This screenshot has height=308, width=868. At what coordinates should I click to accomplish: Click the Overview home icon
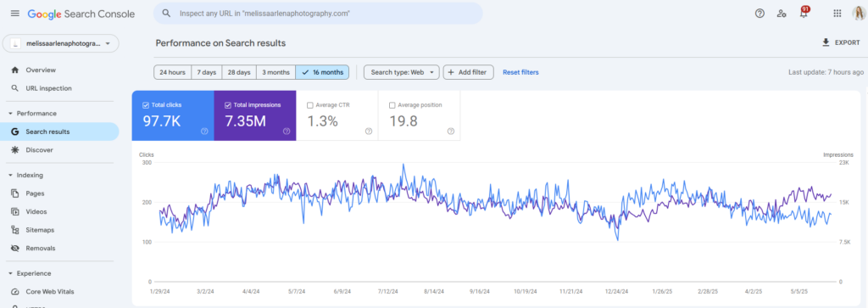[15, 70]
